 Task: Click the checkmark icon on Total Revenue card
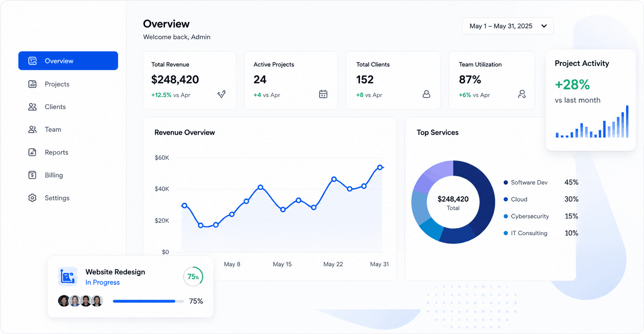[221, 94]
